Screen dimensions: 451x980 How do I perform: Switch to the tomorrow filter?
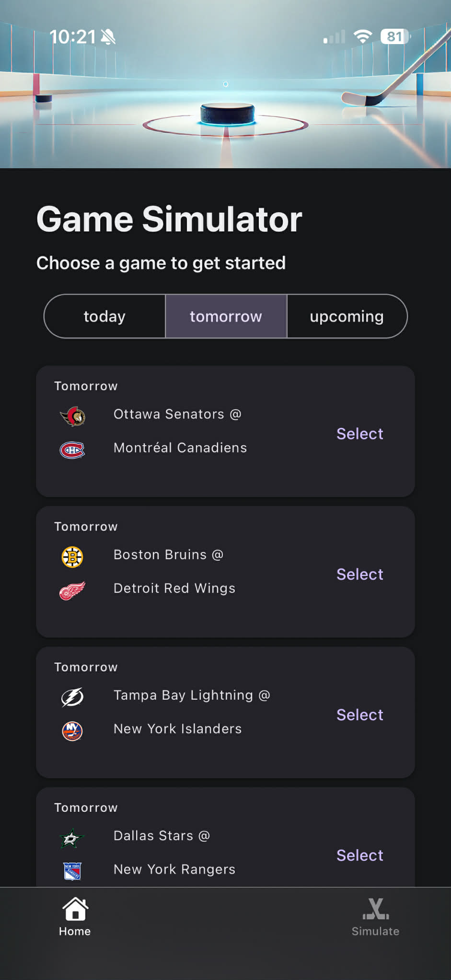226,316
